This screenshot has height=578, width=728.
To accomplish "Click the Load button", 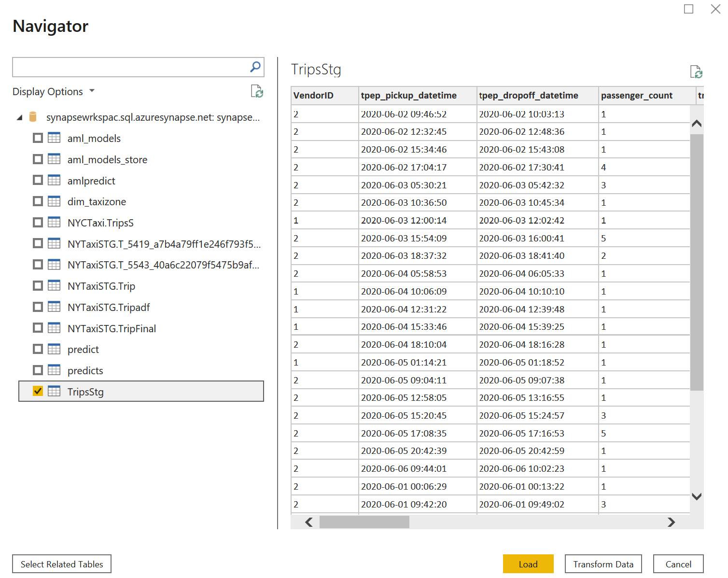I will [528, 564].
